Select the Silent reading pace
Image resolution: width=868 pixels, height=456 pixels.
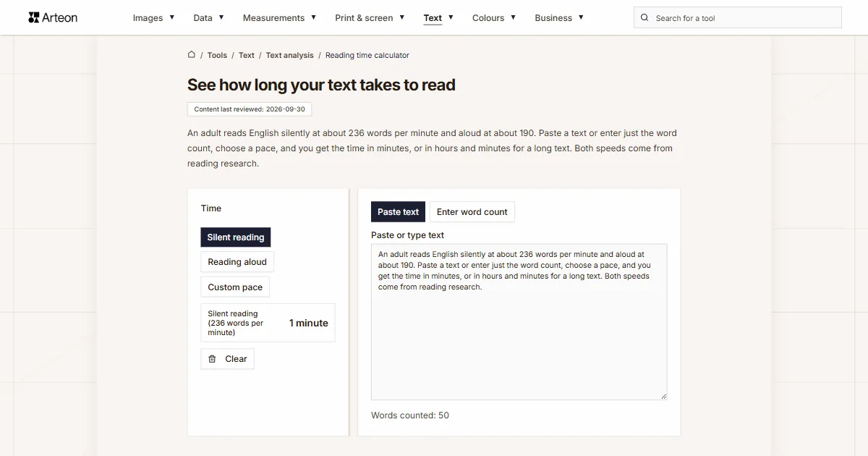236,237
